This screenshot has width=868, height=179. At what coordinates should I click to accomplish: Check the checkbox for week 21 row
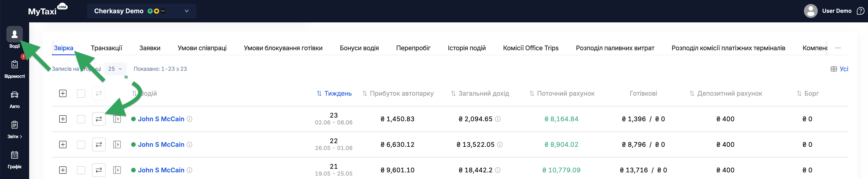click(81, 170)
